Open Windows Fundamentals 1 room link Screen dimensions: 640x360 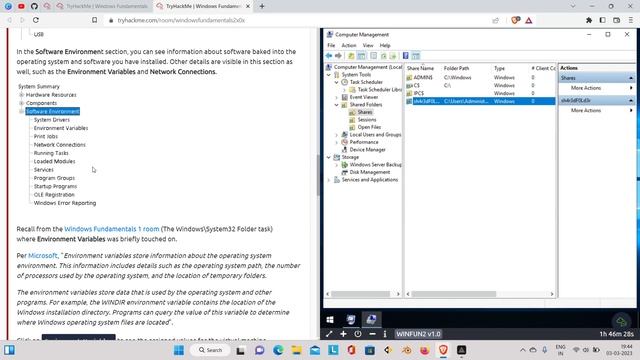point(111,229)
